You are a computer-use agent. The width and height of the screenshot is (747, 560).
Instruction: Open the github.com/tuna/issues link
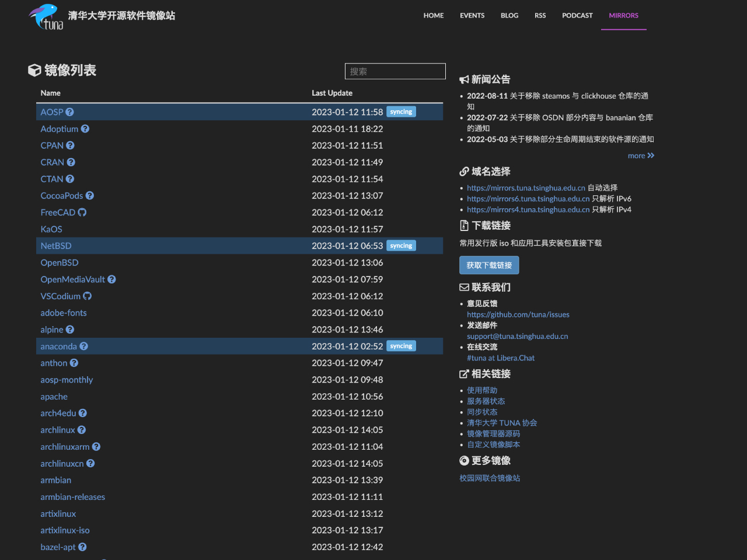click(518, 314)
